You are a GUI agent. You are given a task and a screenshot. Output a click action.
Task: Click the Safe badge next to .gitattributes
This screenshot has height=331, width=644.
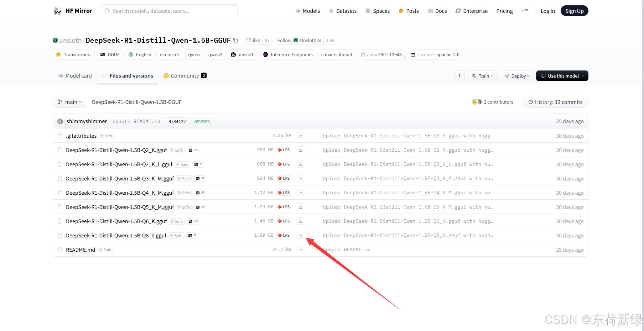[x=107, y=136]
